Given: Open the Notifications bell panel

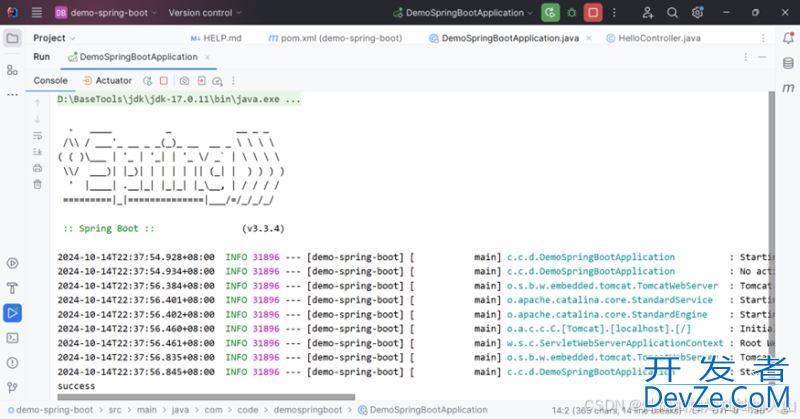Looking at the screenshot, I should [x=788, y=38].
